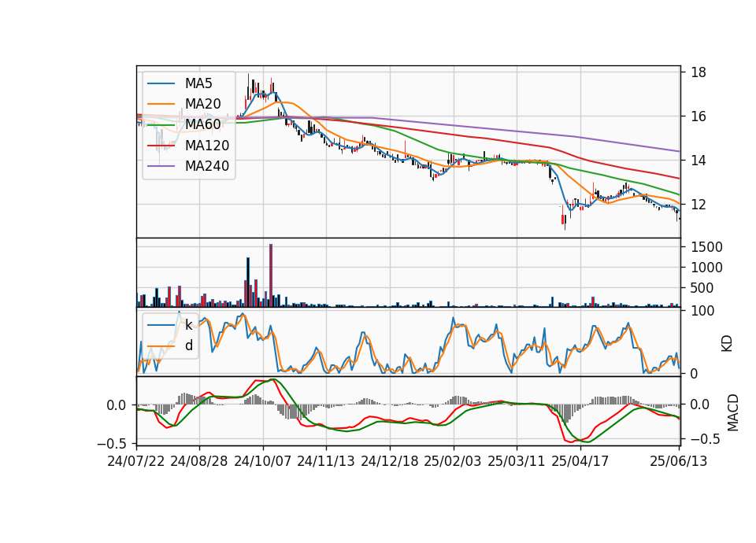Click the MA60 legend label

coord(202,124)
